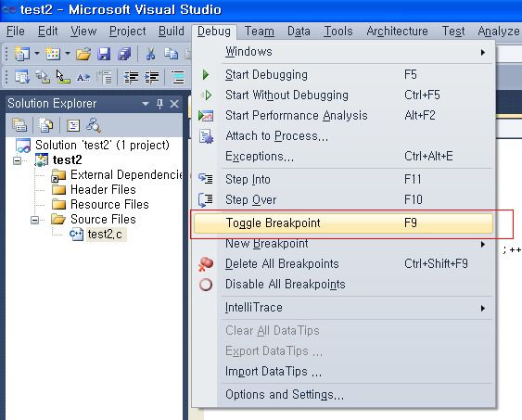Screen dimensions: 522x420
Task: Choose Start Debugging from Debug menu
Action: 343,74
